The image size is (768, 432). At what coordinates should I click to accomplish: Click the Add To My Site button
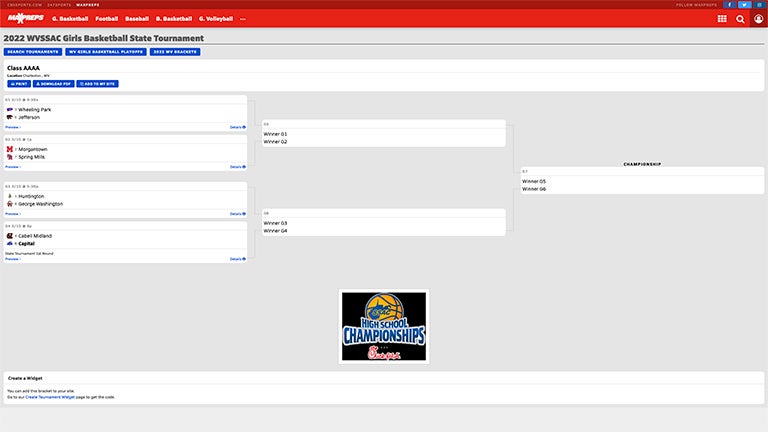(98, 84)
